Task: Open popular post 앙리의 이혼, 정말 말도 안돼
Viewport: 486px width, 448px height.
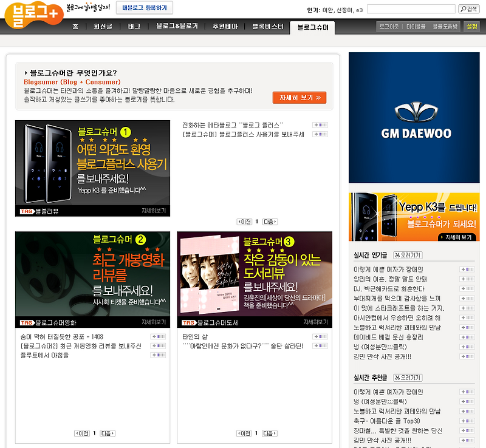Action: click(x=390, y=279)
